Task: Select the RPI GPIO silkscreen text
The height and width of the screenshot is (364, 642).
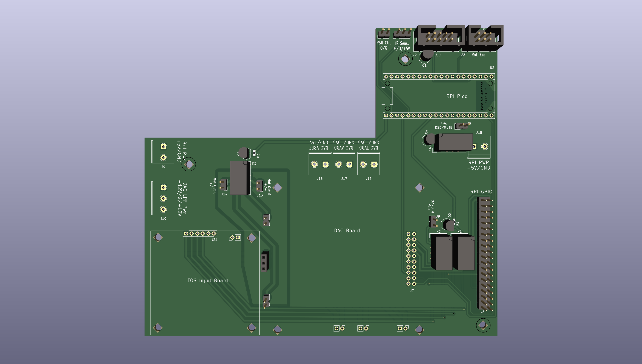Action: coord(481,192)
